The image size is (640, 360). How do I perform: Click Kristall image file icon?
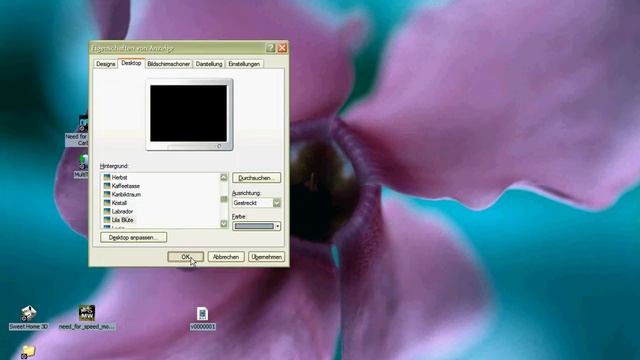pos(107,203)
